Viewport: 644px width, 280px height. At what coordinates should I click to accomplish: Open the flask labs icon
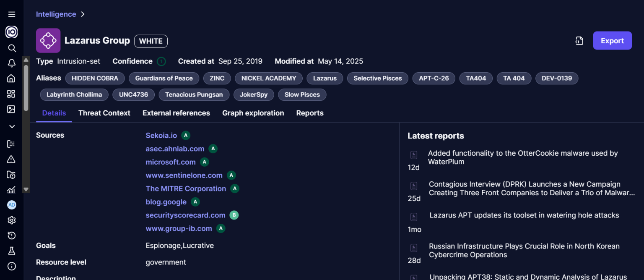pos(12,251)
